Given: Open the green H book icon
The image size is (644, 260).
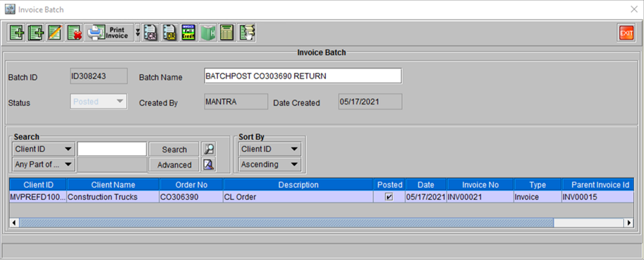Looking at the screenshot, I should point(207,32).
